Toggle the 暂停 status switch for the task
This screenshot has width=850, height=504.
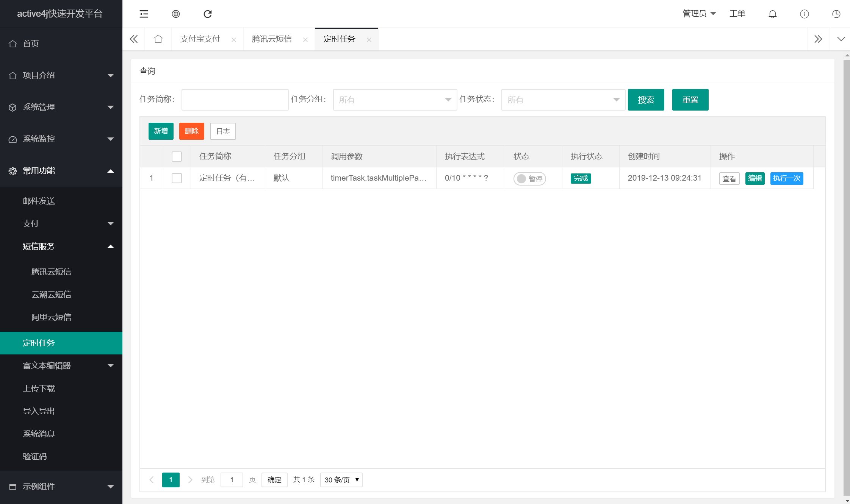pyautogui.click(x=530, y=179)
